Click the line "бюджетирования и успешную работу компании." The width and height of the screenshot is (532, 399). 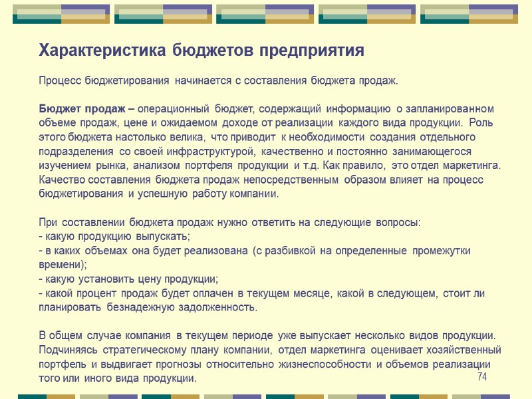coord(158,194)
